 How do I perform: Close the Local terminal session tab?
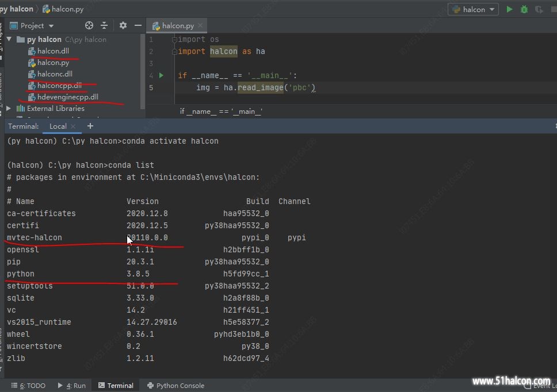73,126
